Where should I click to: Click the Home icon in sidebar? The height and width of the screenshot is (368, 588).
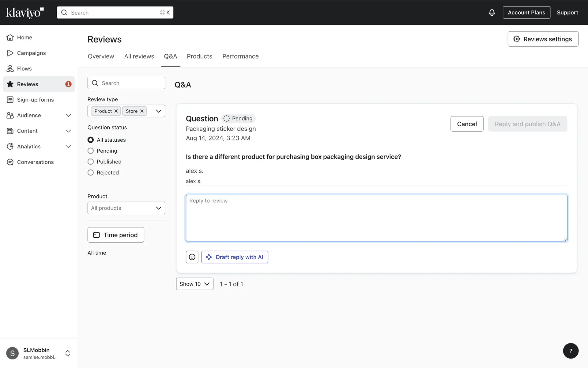(10, 37)
